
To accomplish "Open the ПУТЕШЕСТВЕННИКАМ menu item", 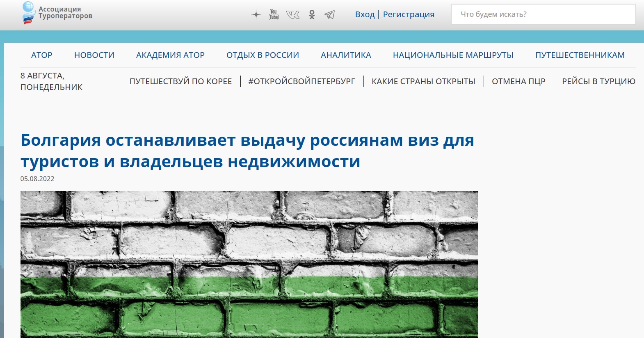I will pos(580,55).
